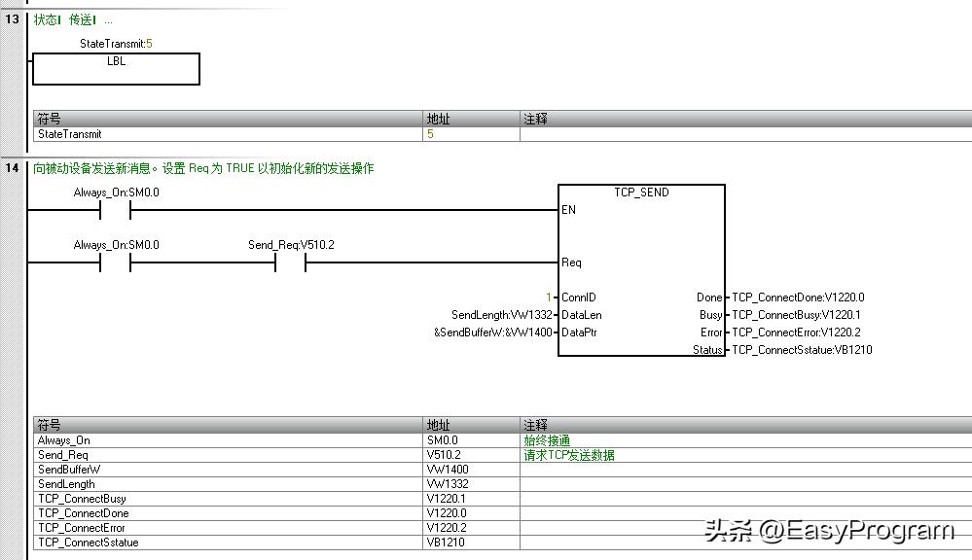Select the TCP_ConnectError:V1220.2 output operand
Viewport: 972px width, 560px height.
pyautogui.click(x=797, y=332)
